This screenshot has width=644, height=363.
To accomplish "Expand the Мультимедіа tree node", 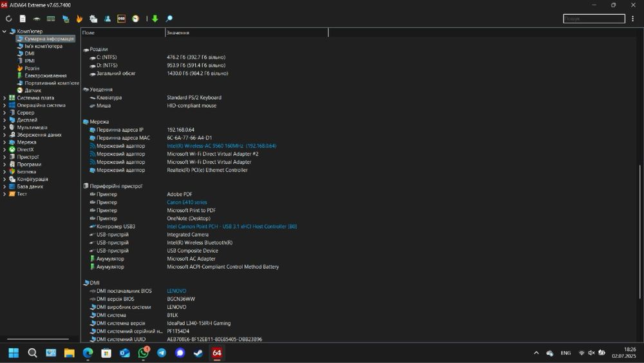I will (5, 128).
